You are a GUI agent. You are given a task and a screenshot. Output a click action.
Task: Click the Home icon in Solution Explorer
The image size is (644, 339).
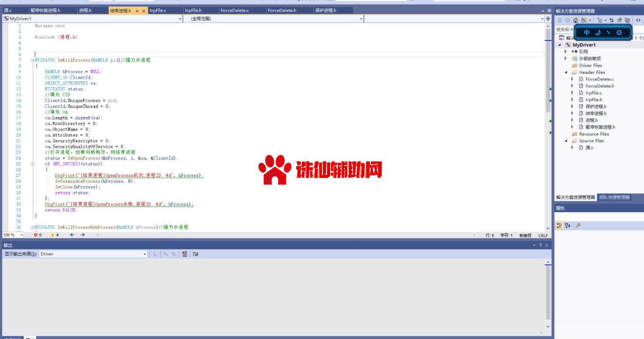[575, 20]
